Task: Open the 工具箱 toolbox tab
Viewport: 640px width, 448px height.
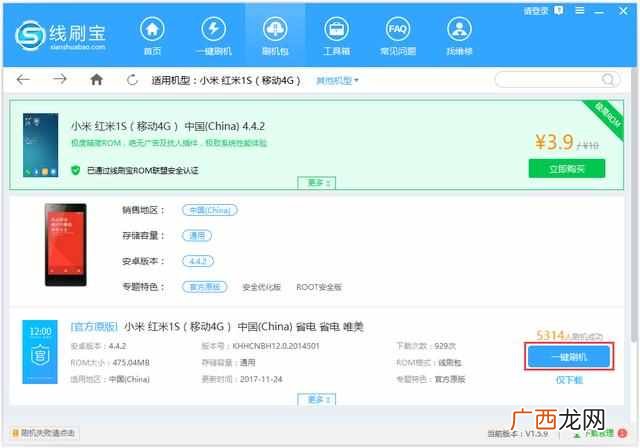Action: (336, 36)
